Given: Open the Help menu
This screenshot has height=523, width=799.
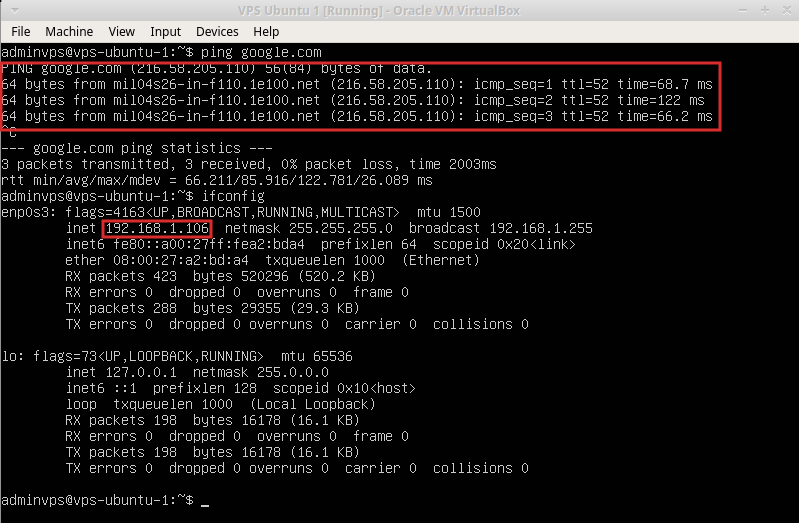Looking at the screenshot, I should 266,32.
